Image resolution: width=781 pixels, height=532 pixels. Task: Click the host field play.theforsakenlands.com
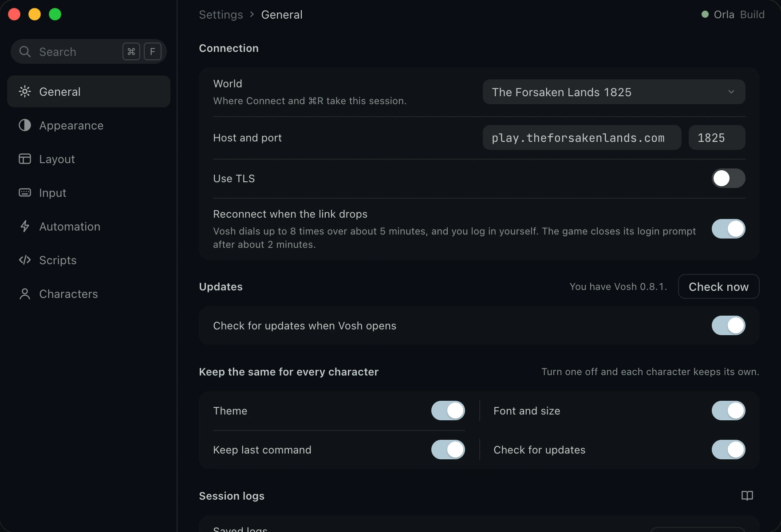coord(582,138)
